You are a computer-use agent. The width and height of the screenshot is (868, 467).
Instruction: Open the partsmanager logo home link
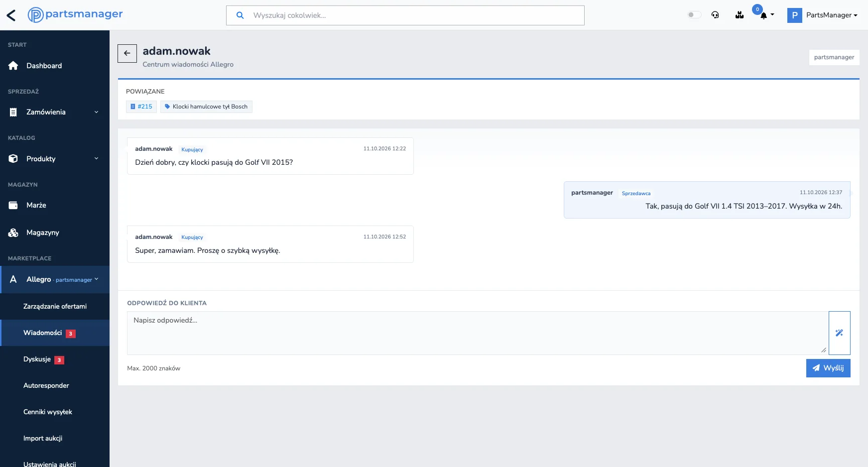[75, 15]
